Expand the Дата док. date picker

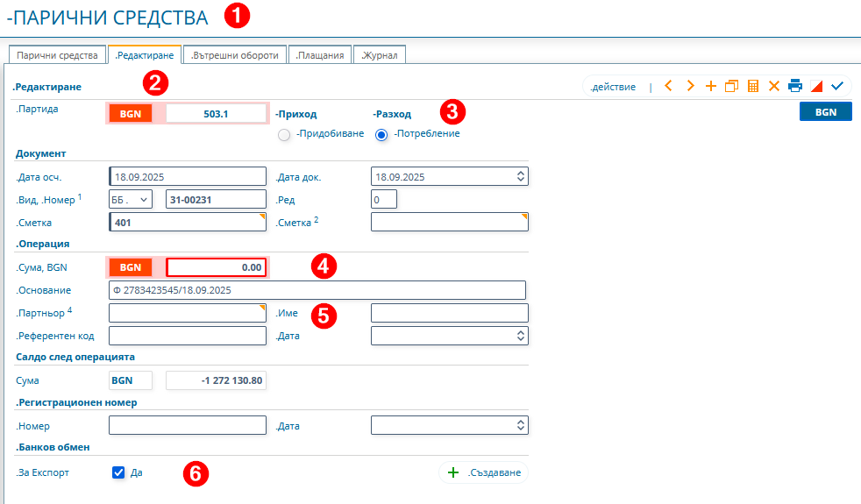click(x=520, y=176)
